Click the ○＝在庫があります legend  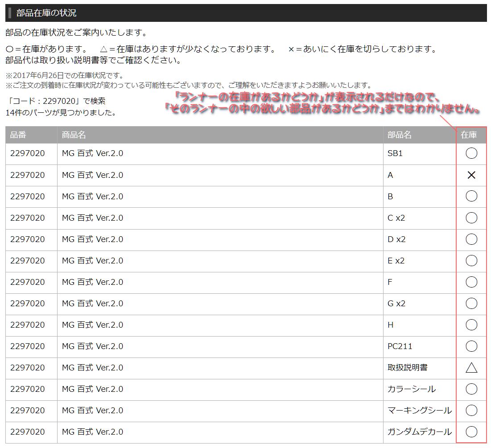(x=47, y=49)
